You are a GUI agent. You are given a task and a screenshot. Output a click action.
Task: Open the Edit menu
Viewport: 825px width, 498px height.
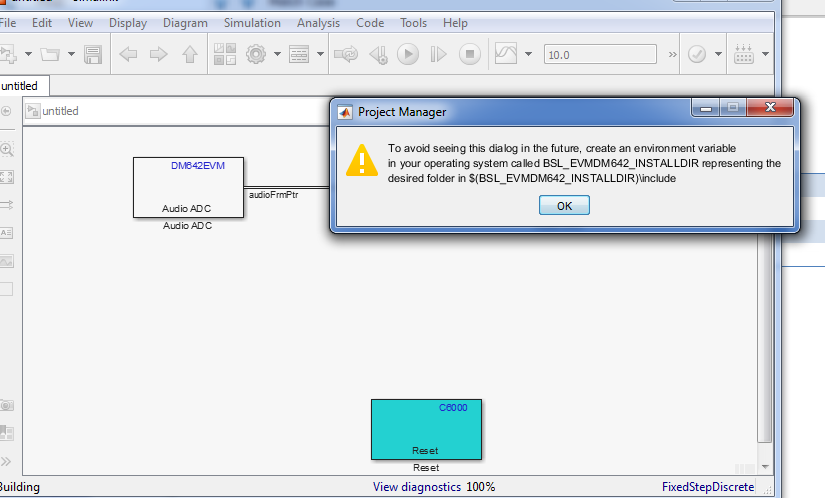(42, 23)
